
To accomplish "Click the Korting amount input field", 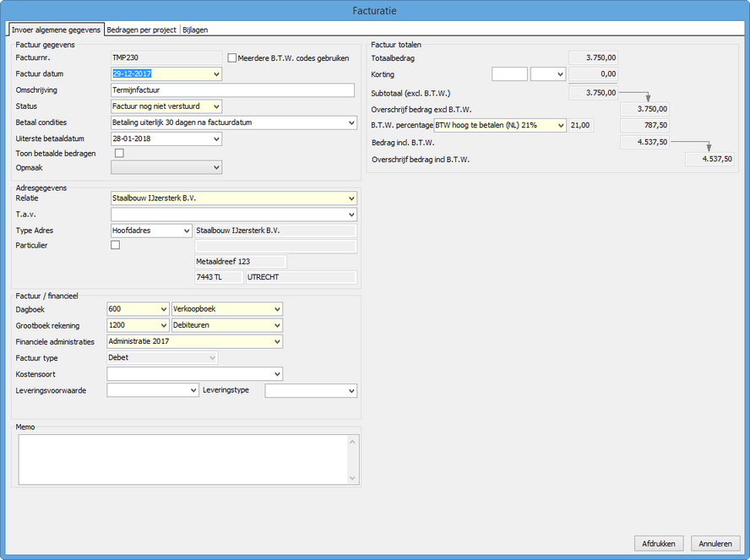I will pyautogui.click(x=509, y=74).
